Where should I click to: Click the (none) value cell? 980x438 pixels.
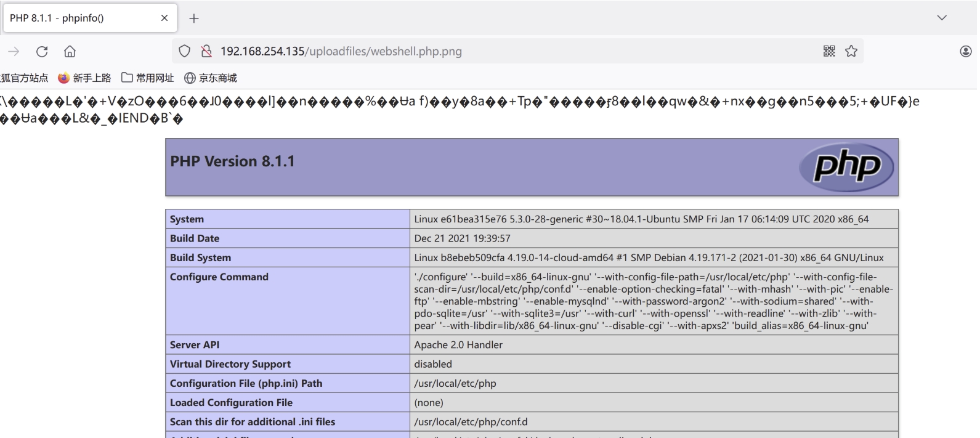(654, 402)
